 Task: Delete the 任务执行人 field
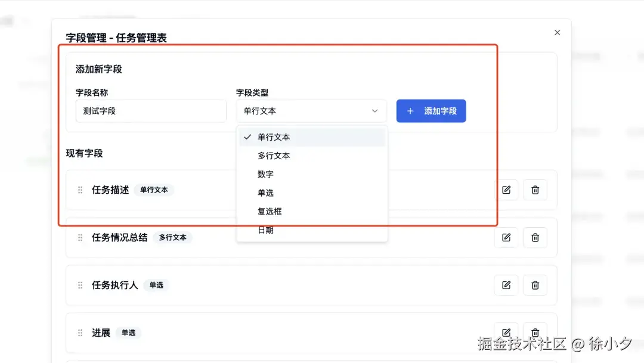[535, 285]
